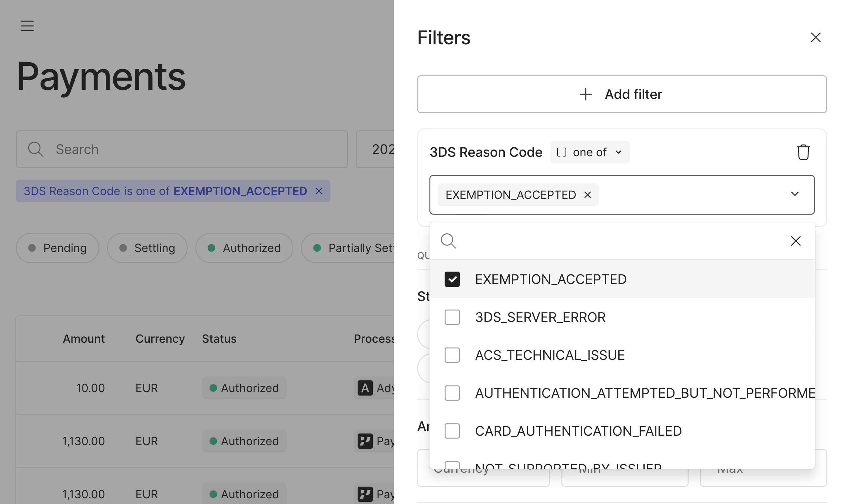The image size is (850, 504).
Task: Open the hamburger navigation menu
Action: pyautogui.click(x=27, y=26)
